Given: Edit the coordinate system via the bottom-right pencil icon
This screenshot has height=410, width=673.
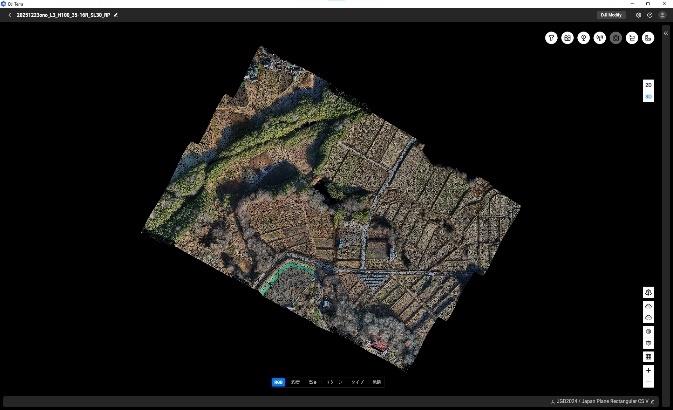Looking at the screenshot, I should [652, 401].
